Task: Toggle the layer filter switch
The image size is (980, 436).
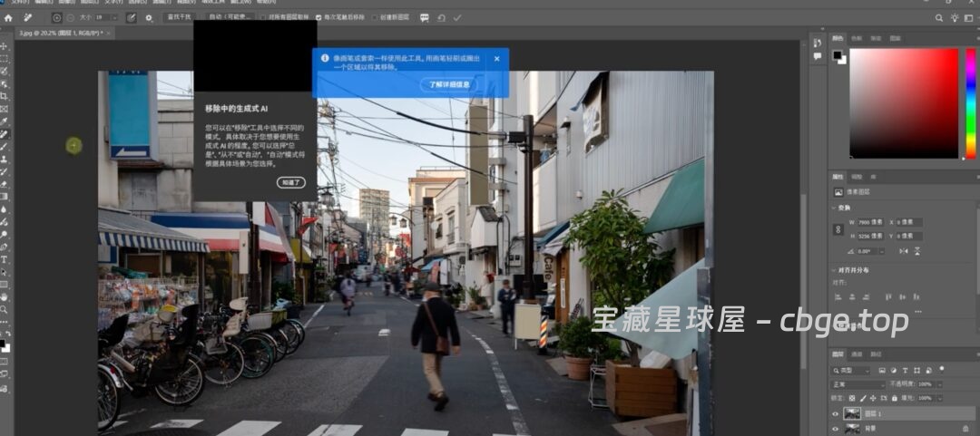Action: 942,370
